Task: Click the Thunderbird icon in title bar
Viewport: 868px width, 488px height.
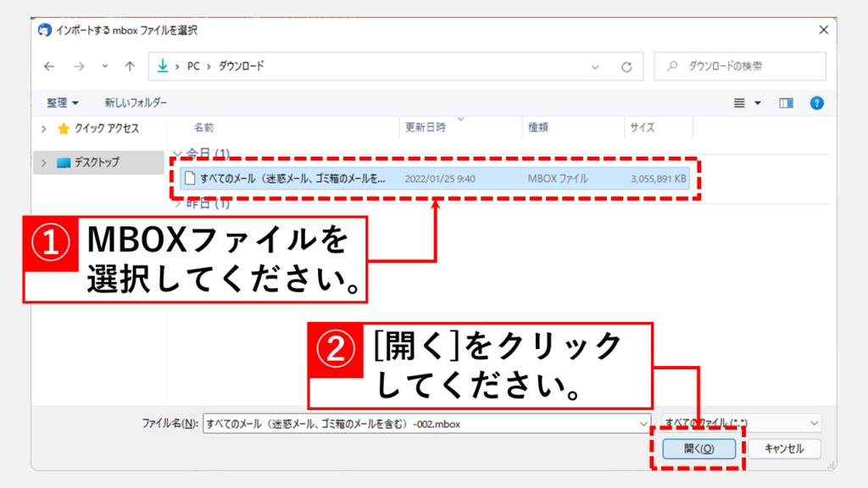Action: coord(45,30)
